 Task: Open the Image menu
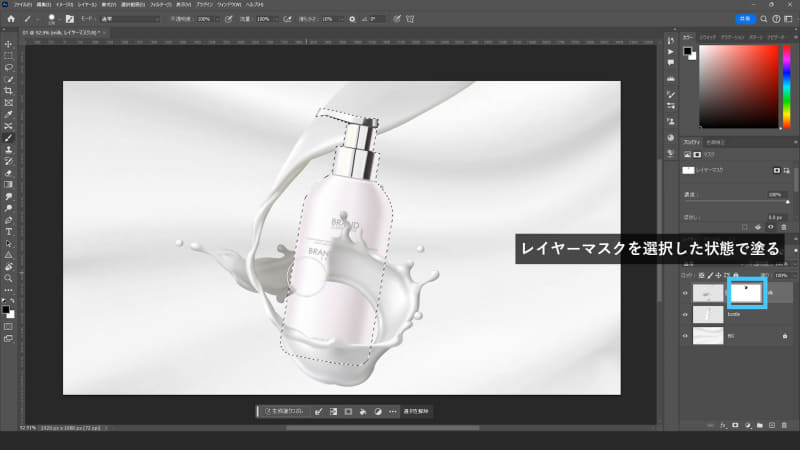(x=65, y=5)
